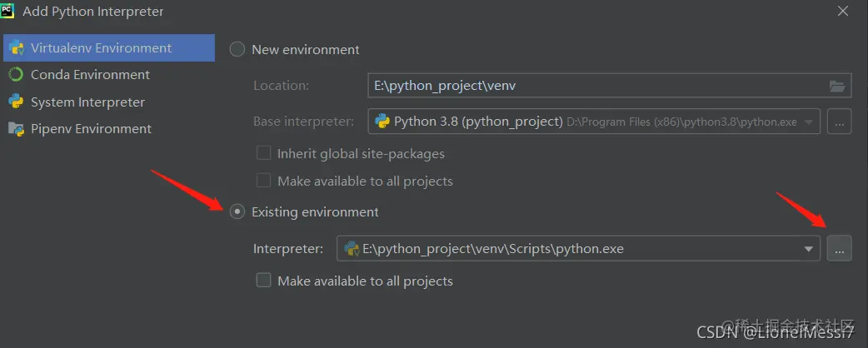
Task: Switch to Conda Environment option
Action: pyautogui.click(x=90, y=75)
